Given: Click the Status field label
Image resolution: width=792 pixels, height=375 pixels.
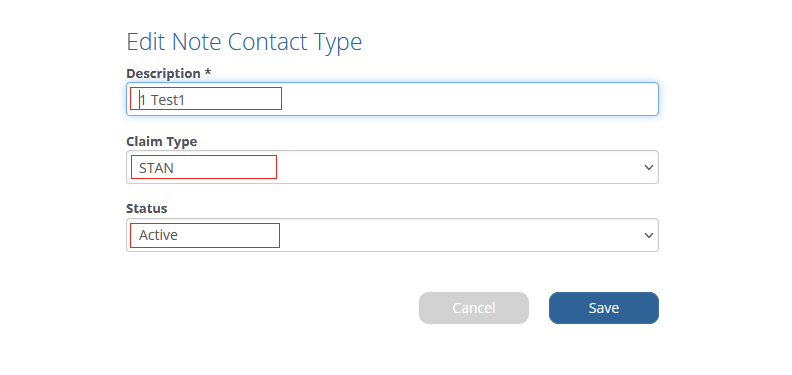Looking at the screenshot, I should [146, 208].
